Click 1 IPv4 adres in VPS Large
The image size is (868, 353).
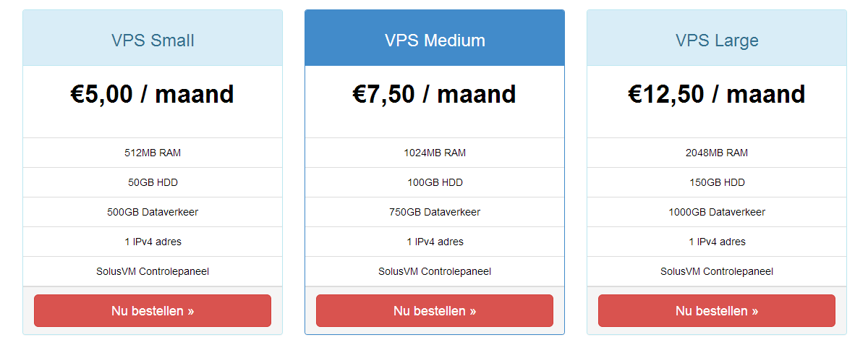717,242
